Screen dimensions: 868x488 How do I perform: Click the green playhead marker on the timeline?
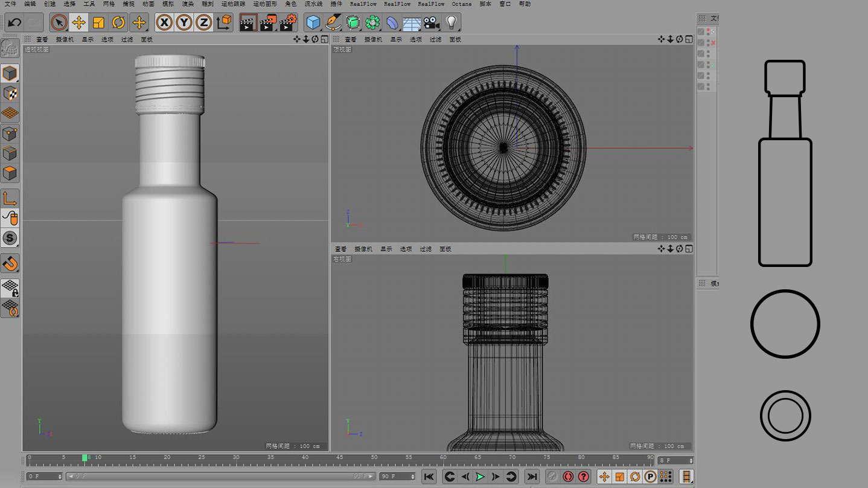pyautogui.click(x=85, y=458)
